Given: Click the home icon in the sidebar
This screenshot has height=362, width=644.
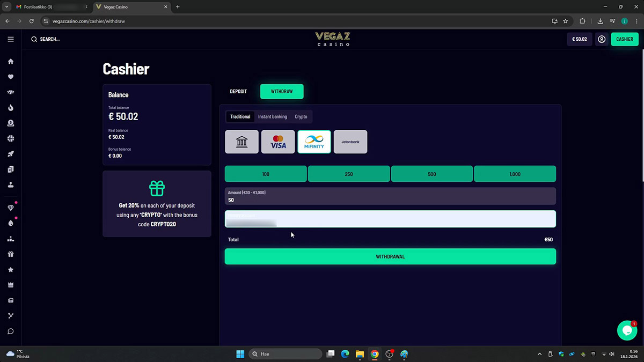Looking at the screenshot, I should (11, 62).
